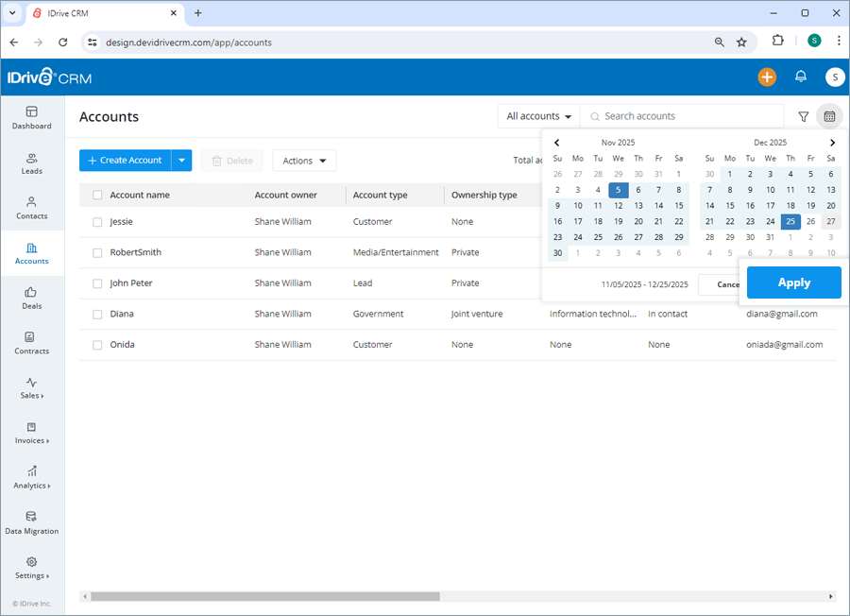The height and width of the screenshot is (616, 850).
Task: Open the Contacts panel
Action: pos(31,210)
